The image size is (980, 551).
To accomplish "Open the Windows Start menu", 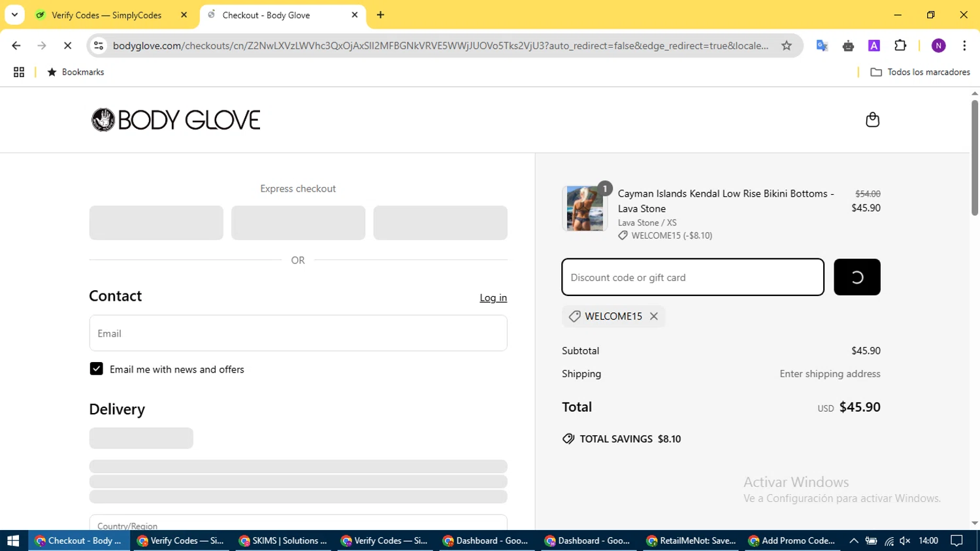I will (x=13, y=541).
